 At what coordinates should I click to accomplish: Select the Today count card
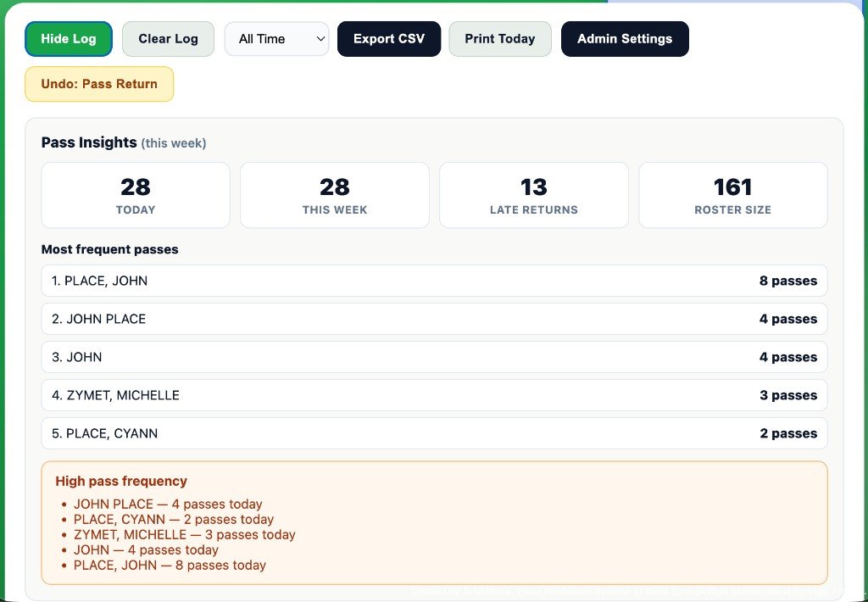[x=136, y=195]
